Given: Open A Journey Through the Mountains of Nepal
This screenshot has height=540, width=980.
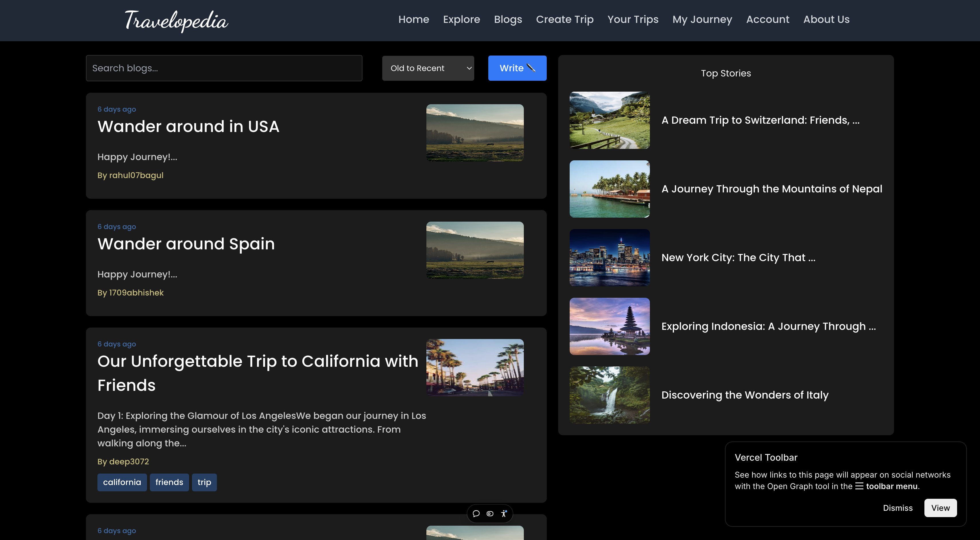Looking at the screenshot, I should (771, 189).
